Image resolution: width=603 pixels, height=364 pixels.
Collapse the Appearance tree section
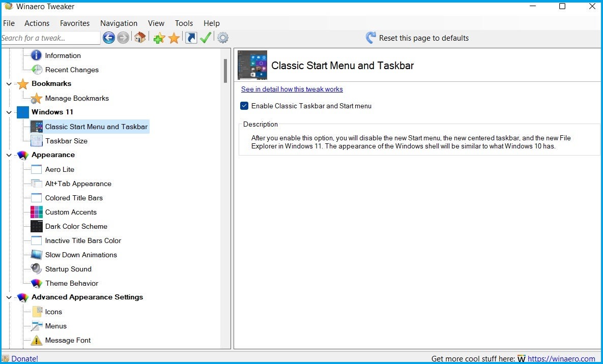pos(9,155)
